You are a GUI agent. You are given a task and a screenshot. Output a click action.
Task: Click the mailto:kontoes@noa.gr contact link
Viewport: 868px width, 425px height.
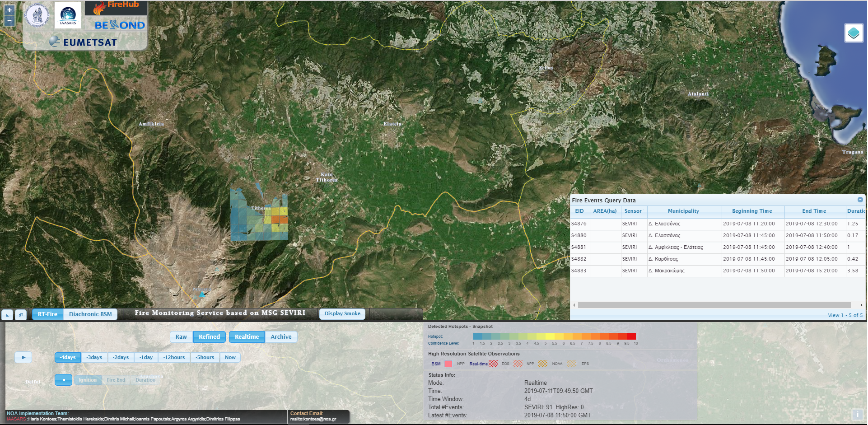point(313,419)
